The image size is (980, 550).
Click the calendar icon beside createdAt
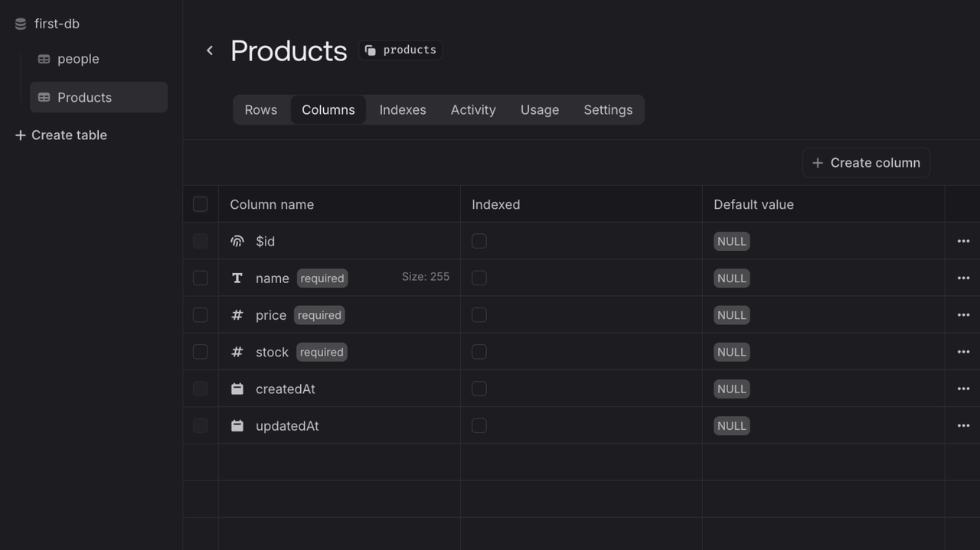point(237,389)
